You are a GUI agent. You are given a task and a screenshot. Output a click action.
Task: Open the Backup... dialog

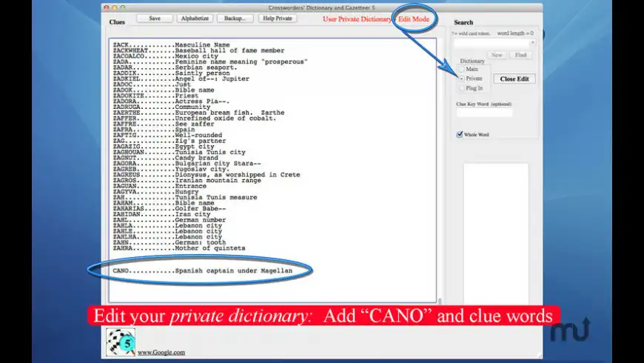point(235,19)
